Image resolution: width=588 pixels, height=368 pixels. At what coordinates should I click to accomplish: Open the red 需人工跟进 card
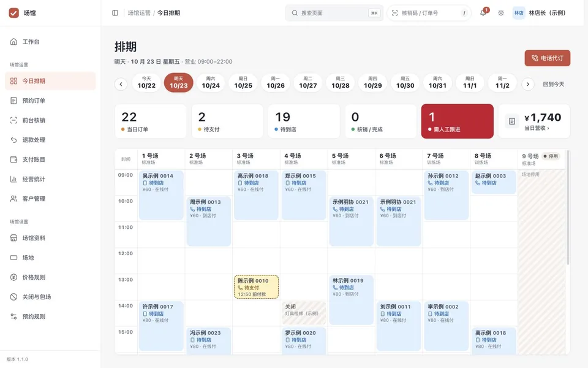click(x=458, y=121)
